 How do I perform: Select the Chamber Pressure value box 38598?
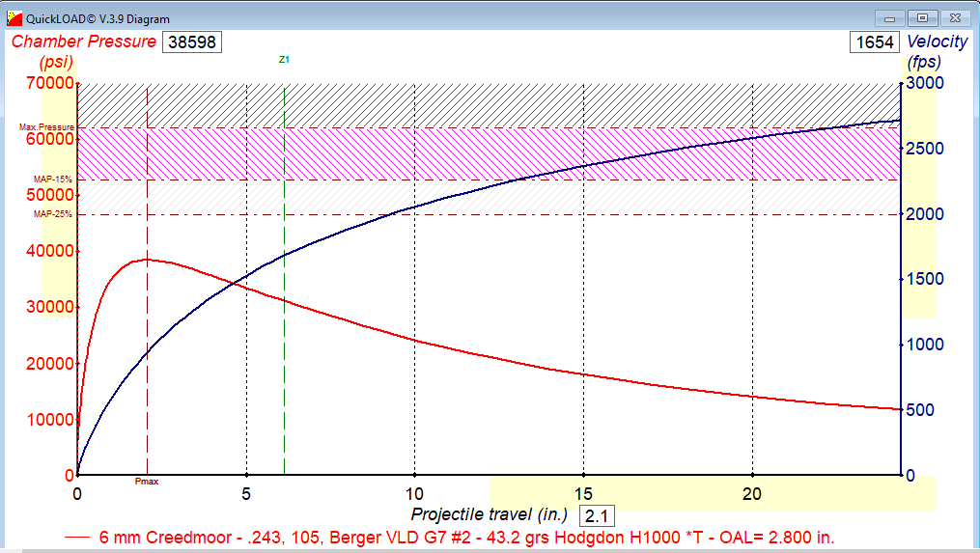click(191, 42)
